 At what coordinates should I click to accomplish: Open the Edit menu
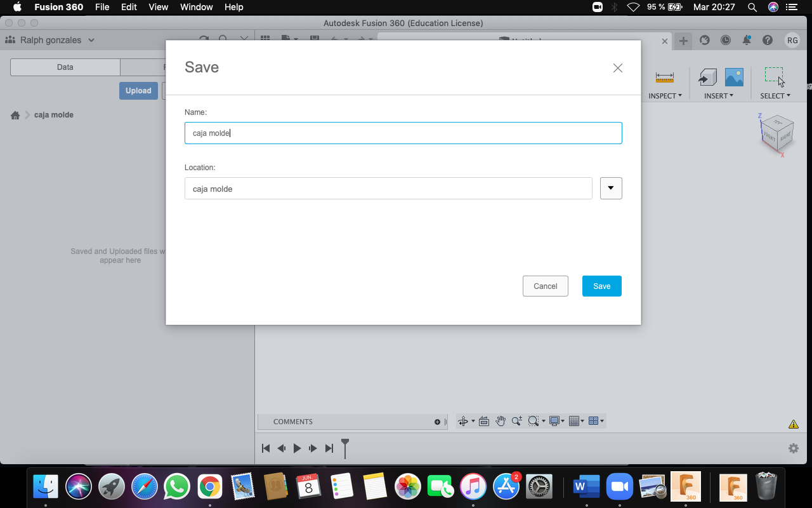coord(129,7)
